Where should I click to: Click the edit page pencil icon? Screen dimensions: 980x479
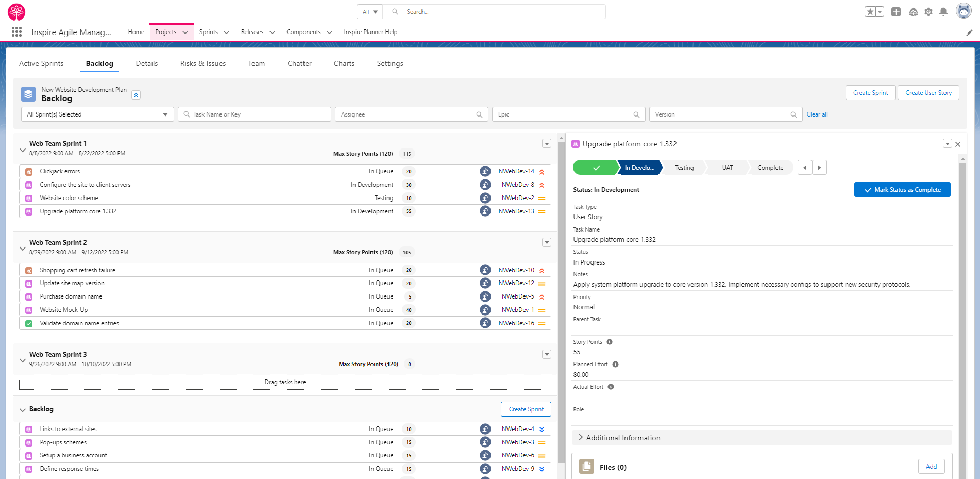click(969, 32)
